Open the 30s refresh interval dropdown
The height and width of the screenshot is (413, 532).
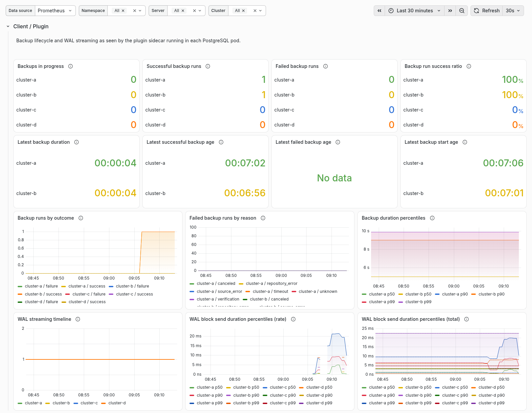(x=513, y=11)
